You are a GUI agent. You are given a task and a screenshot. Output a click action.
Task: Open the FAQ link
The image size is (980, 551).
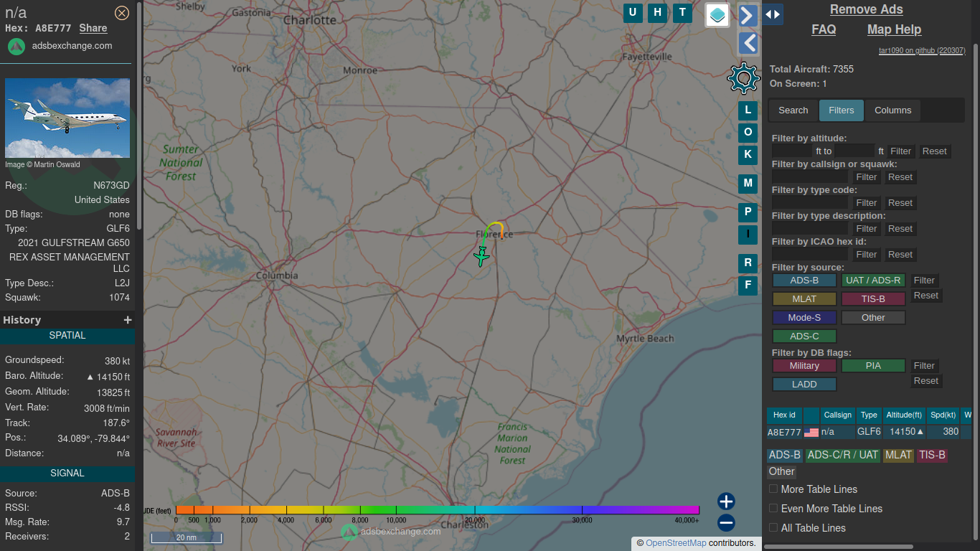pos(824,29)
